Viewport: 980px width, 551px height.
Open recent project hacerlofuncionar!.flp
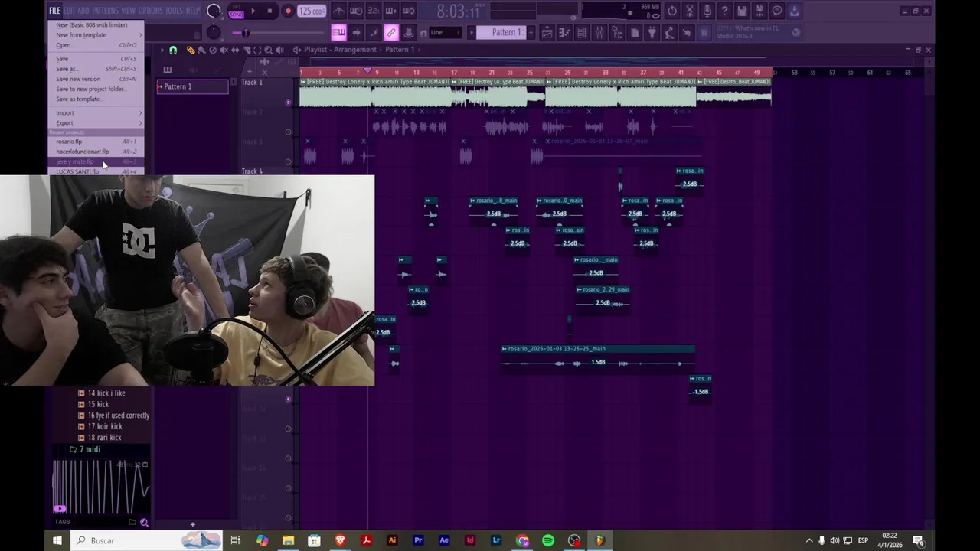pyautogui.click(x=96, y=152)
